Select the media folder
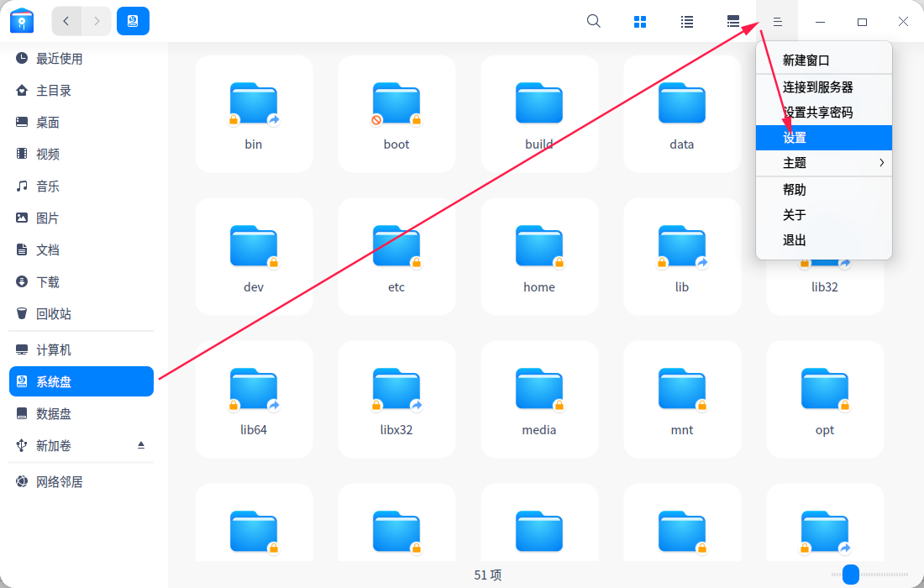The height and width of the screenshot is (588, 924). (x=539, y=400)
